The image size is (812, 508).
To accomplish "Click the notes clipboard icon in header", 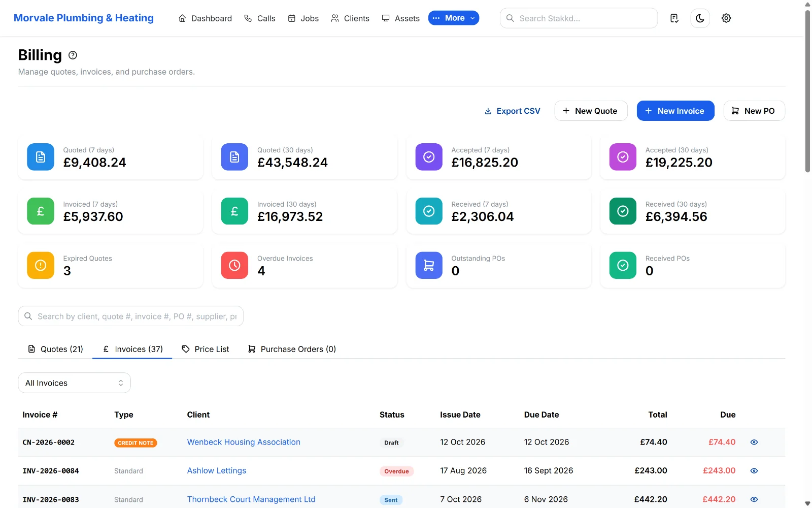I will click(x=674, y=18).
